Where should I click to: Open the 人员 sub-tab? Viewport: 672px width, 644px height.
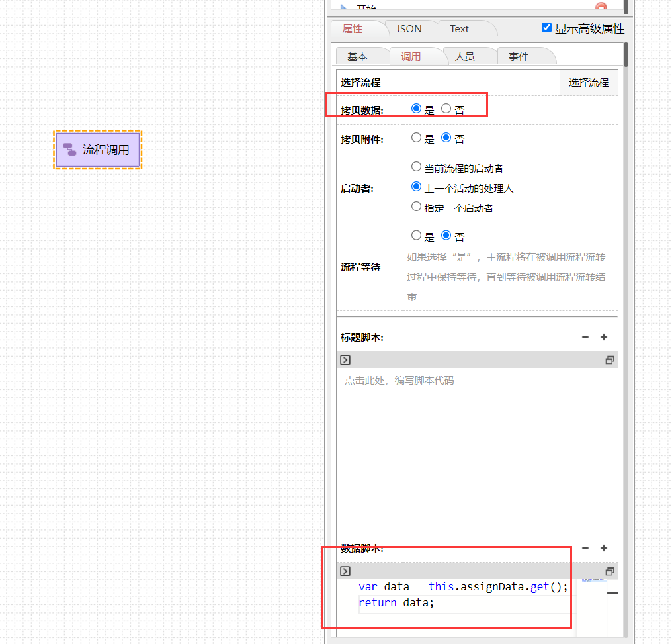tap(464, 57)
